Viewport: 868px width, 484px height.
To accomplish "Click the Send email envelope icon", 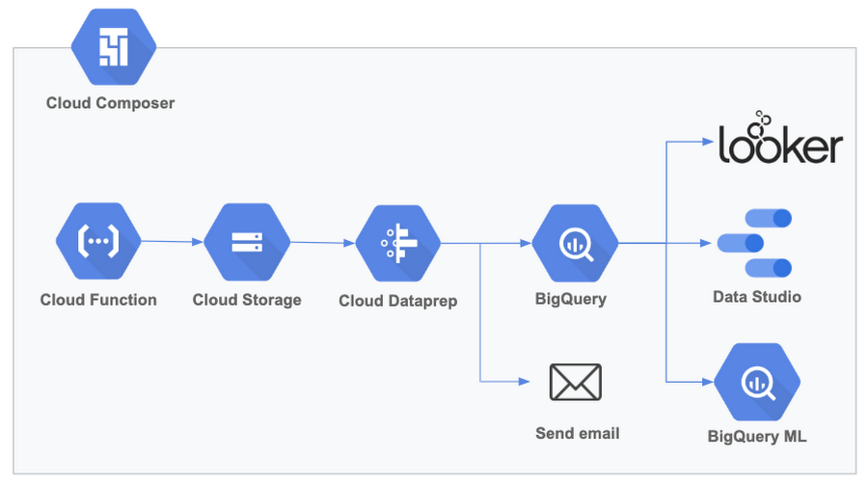I will point(576,382).
